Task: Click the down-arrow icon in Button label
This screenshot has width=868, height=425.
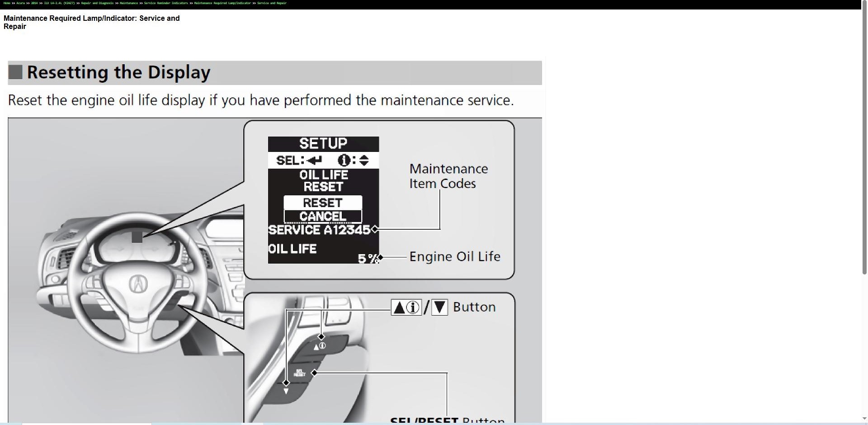Action: pyautogui.click(x=439, y=307)
